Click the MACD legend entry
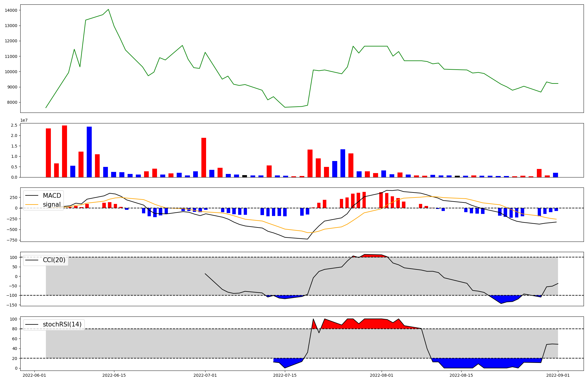Viewport: 588px width, 382px height. (52, 196)
